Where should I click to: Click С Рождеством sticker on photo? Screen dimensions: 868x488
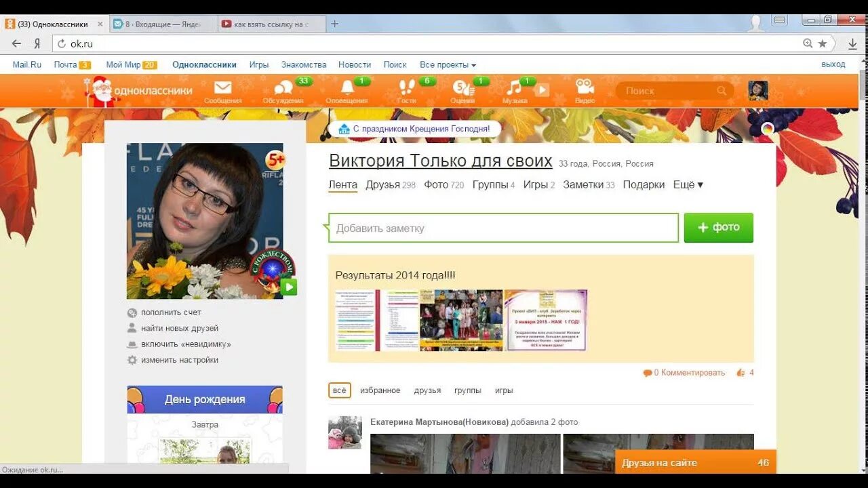[272, 270]
